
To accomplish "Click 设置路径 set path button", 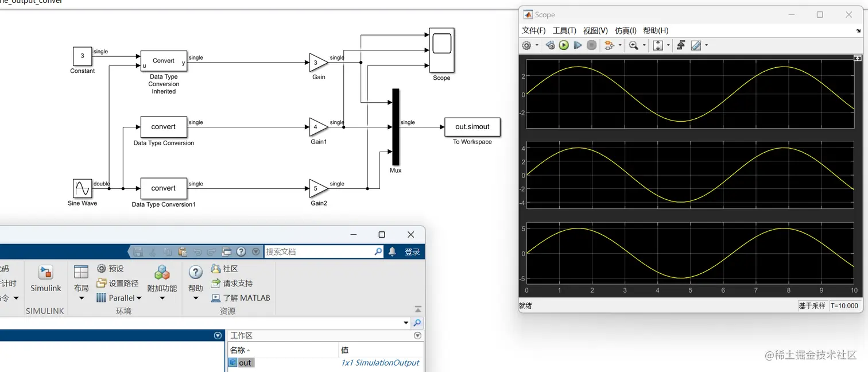I will click(x=117, y=283).
